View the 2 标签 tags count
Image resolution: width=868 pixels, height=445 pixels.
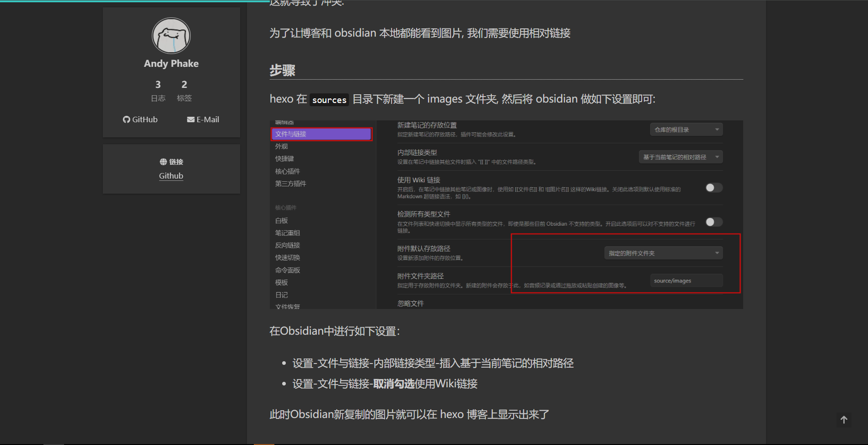click(x=184, y=91)
